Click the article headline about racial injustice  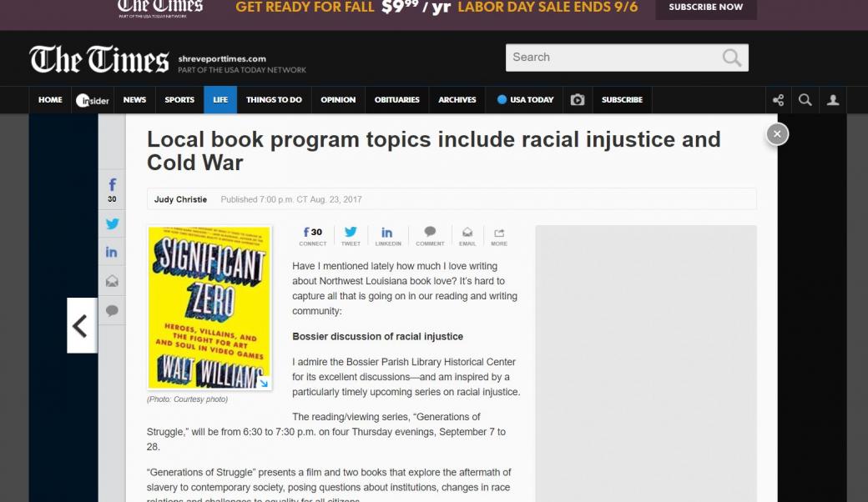coord(433,151)
